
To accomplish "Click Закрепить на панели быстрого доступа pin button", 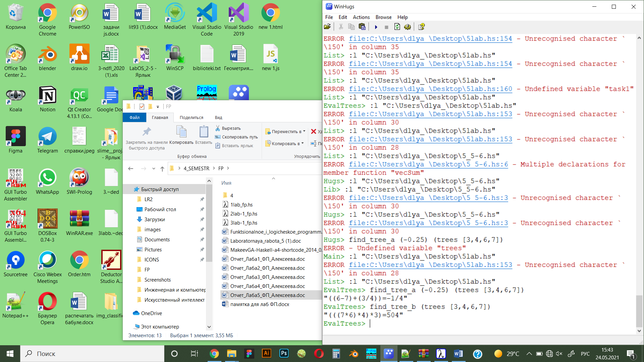I will [147, 138].
